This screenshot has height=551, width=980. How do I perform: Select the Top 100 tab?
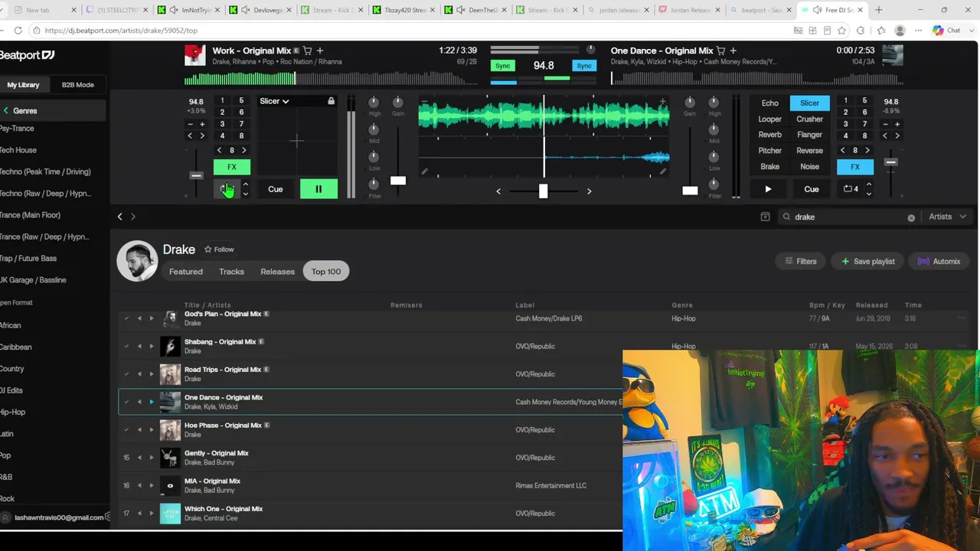tap(326, 272)
